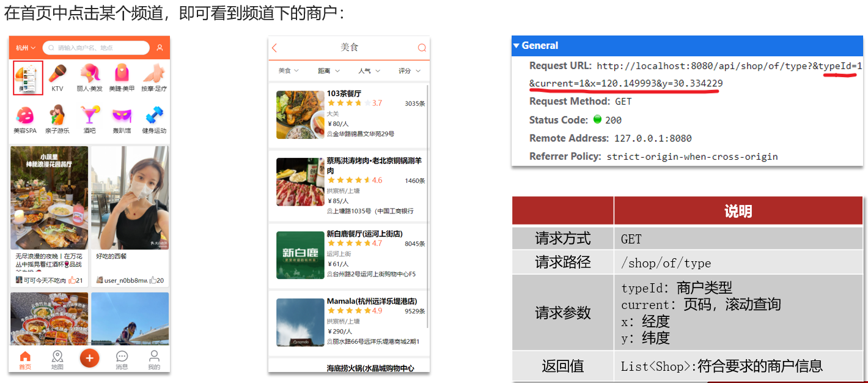The height and width of the screenshot is (383, 868).
Task: Open the 丽人·美发 channel icon
Action: [90, 74]
